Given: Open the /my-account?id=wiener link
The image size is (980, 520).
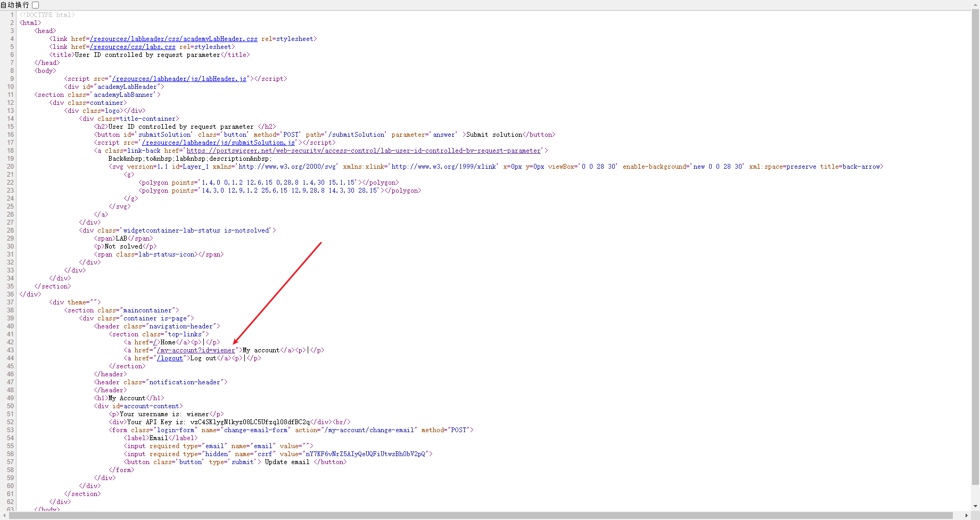Looking at the screenshot, I should coord(196,350).
